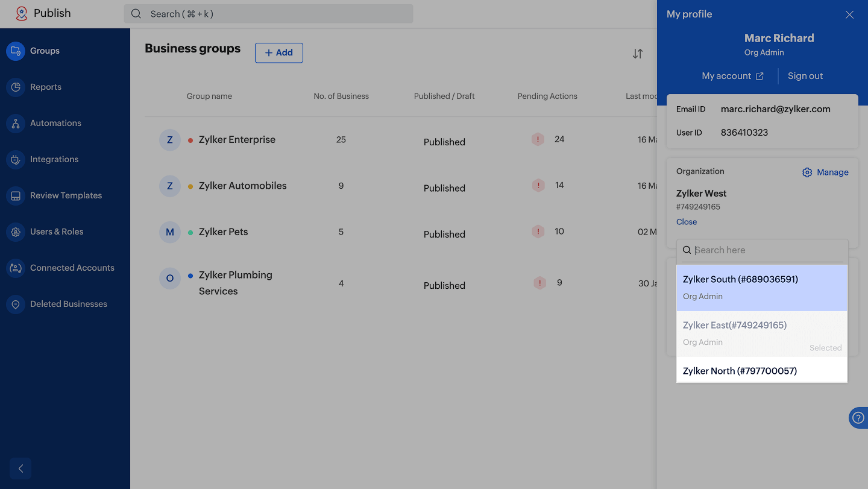
Task: Open the Deleted Businesses pin icon
Action: point(16,304)
